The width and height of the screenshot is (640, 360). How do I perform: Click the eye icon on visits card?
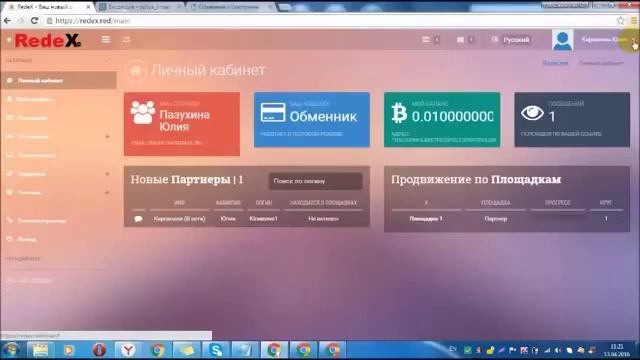point(532,113)
